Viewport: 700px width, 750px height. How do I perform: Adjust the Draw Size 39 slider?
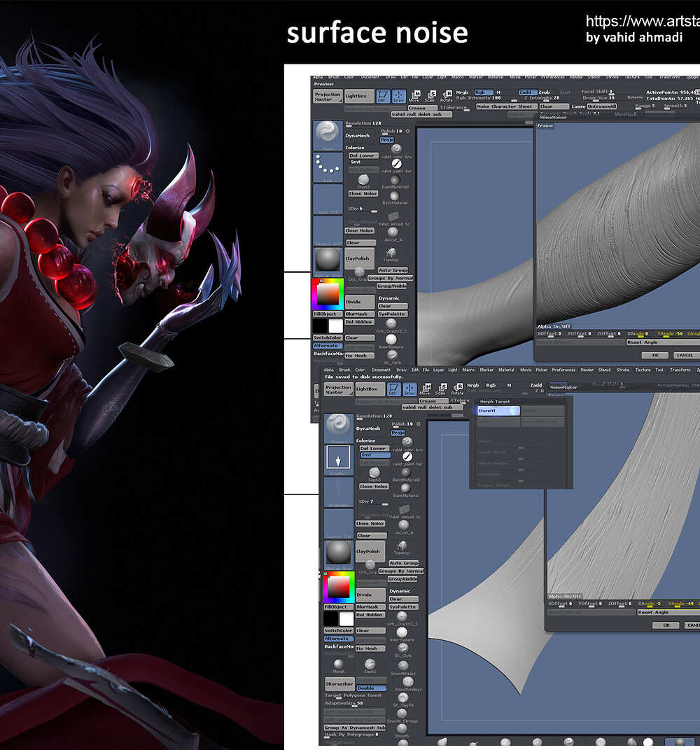[598, 98]
